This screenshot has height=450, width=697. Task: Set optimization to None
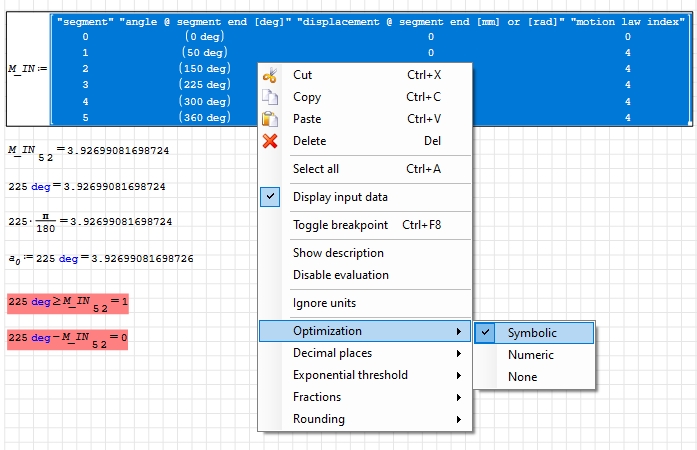coord(522,377)
